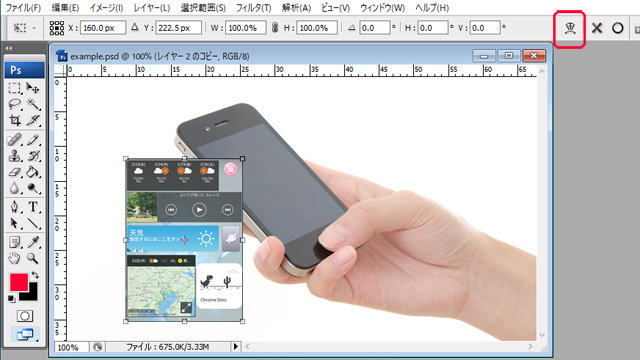This screenshot has height=360, width=640.
Task: Click the vertical skew V field
Action: [485, 28]
